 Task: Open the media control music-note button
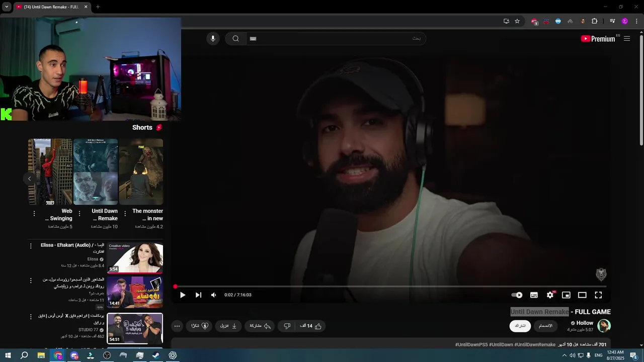coord(612,21)
